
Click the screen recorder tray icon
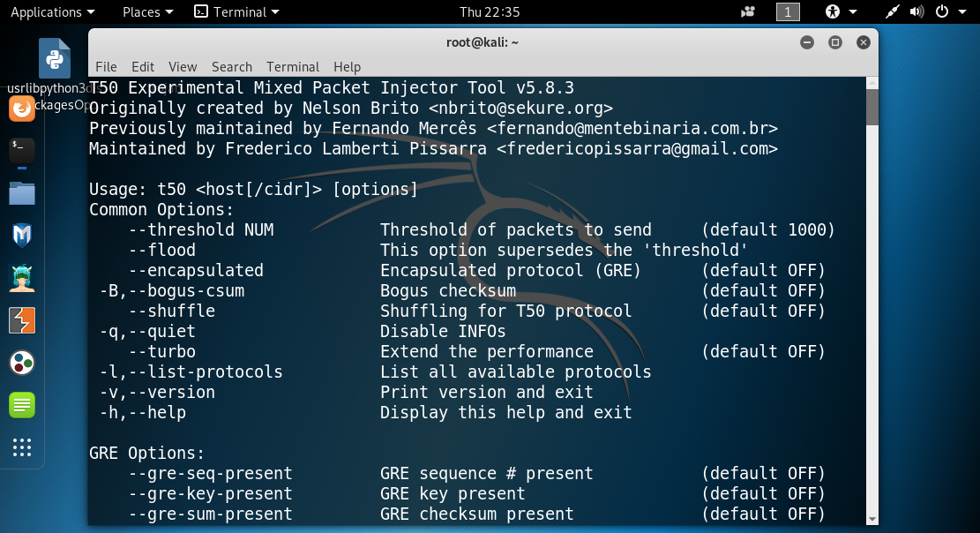pos(747,11)
